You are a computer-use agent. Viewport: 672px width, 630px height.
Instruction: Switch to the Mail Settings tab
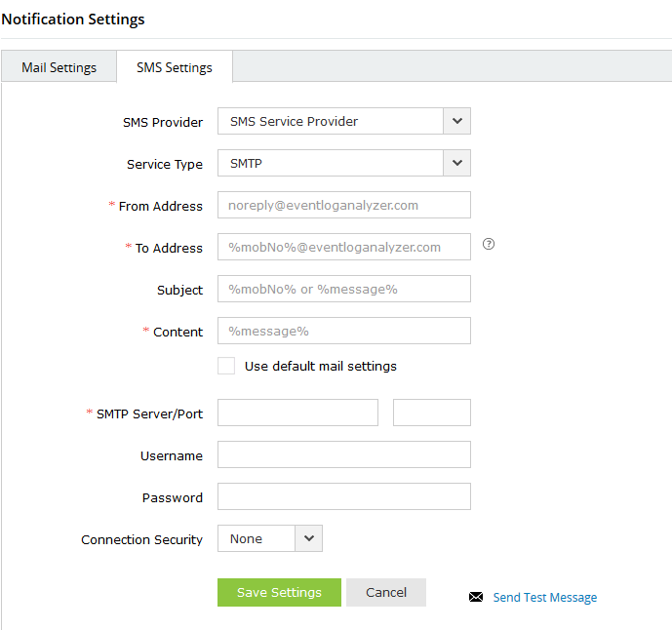59,67
